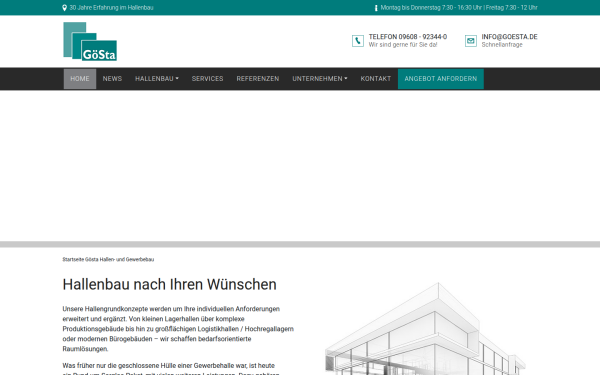Click the Schnellanfrage text
This screenshot has height=375, width=600.
point(502,45)
